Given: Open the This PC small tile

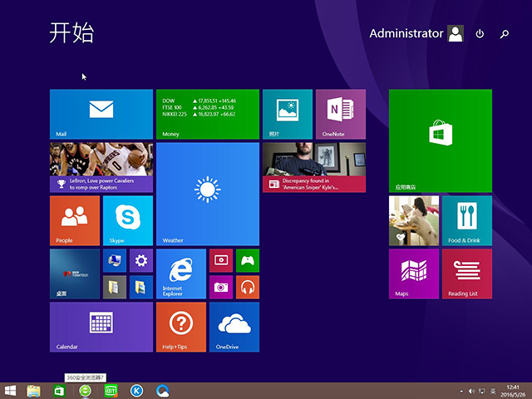Looking at the screenshot, I should (115, 260).
